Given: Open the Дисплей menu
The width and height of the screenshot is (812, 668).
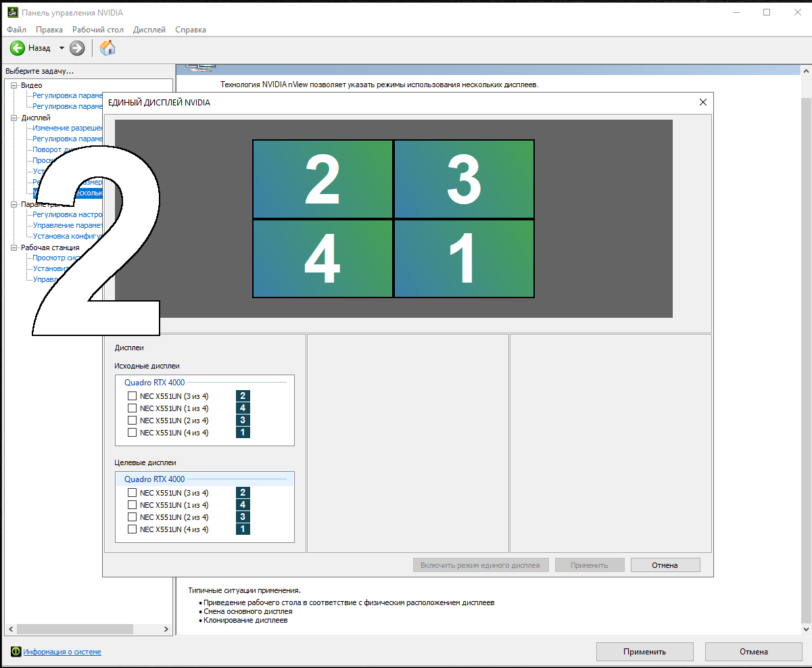Looking at the screenshot, I should click(x=149, y=30).
